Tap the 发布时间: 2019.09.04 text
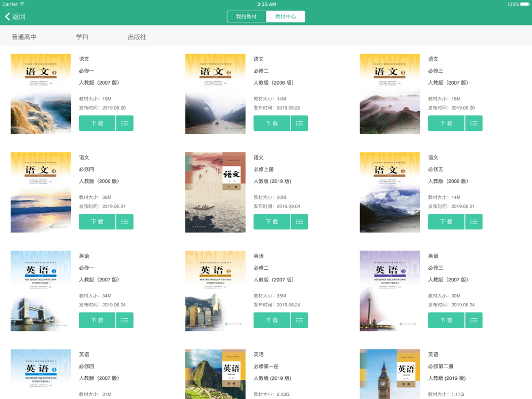The height and width of the screenshot is (399, 532). click(x=277, y=206)
